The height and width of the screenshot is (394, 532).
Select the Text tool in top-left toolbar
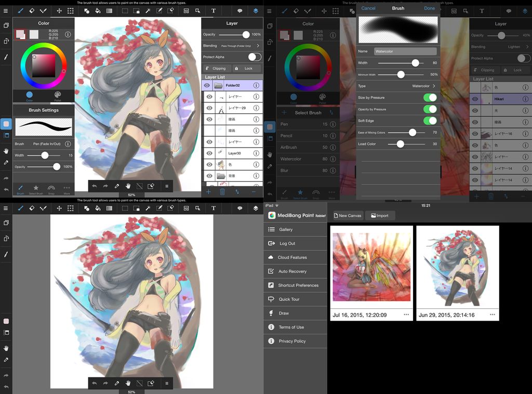[x=214, y=11]
